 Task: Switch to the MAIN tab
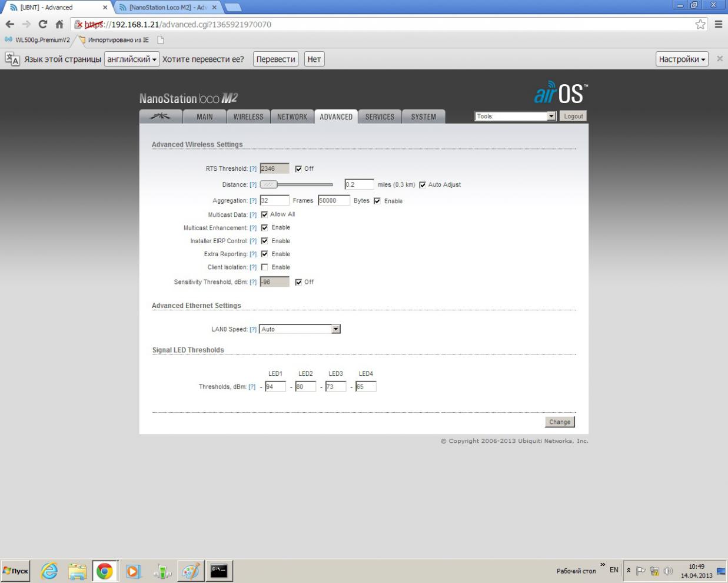pos(205,117)
